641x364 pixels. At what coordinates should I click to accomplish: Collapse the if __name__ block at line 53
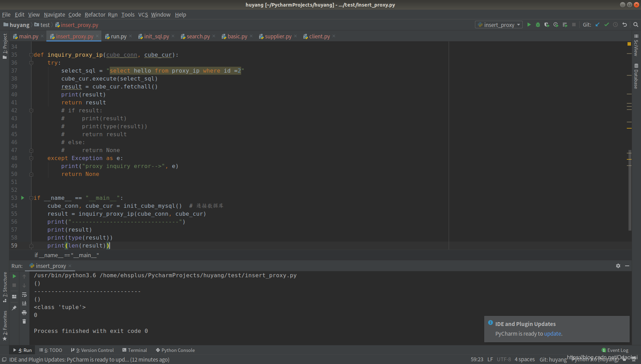point(31,198)
